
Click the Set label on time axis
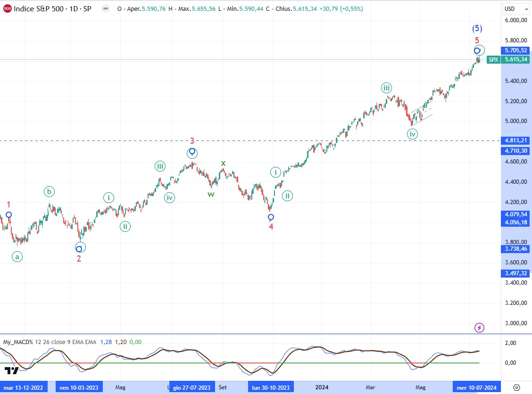tap(223, 387)
